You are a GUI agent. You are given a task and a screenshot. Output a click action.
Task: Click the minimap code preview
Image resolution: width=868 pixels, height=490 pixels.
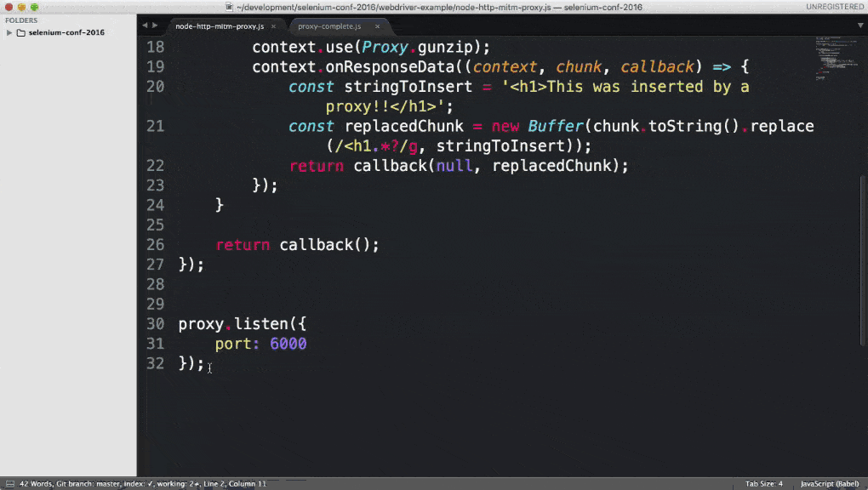(836, 58)
